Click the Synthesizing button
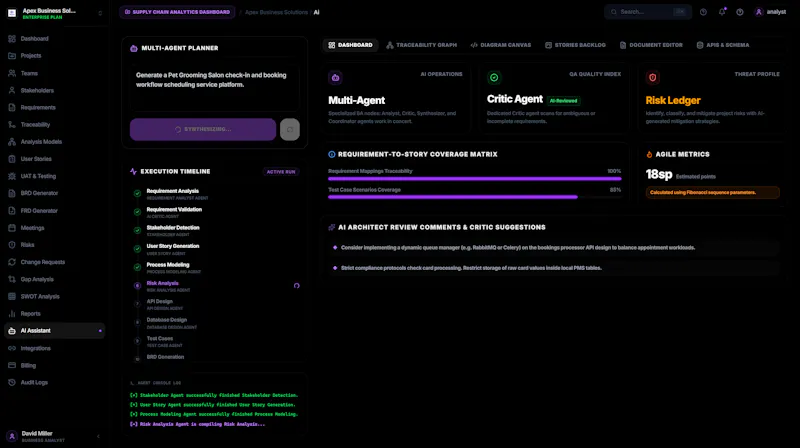 (203, 130)
